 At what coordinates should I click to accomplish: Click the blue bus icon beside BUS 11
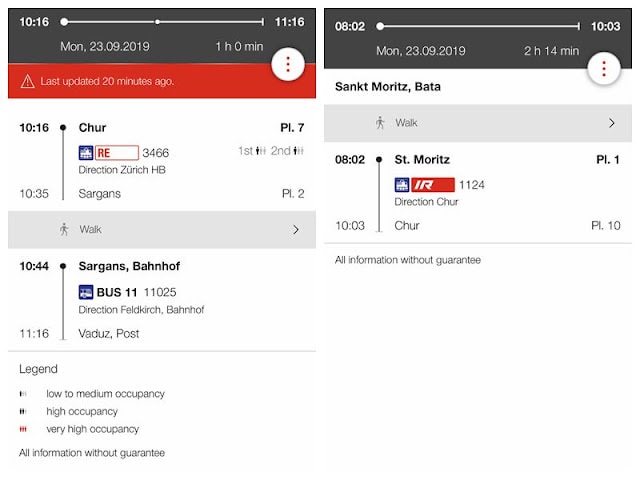tap(86, 292)
